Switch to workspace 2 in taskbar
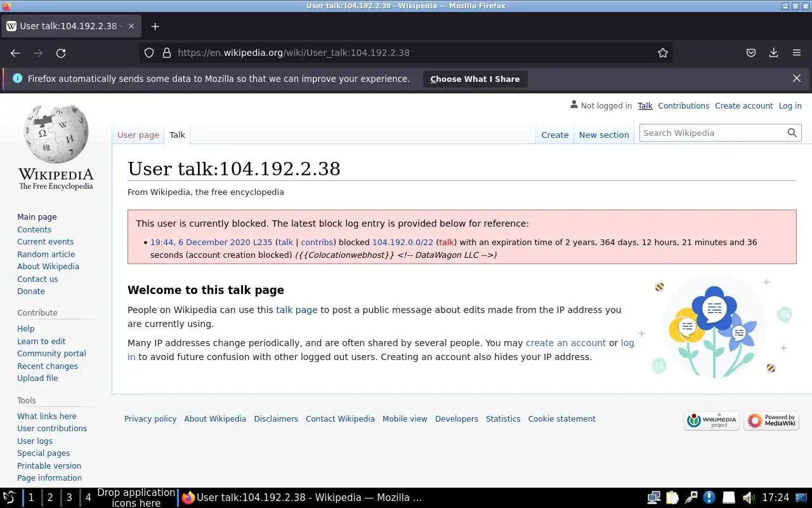Screen dimensions: 812x508 [50, 498]
